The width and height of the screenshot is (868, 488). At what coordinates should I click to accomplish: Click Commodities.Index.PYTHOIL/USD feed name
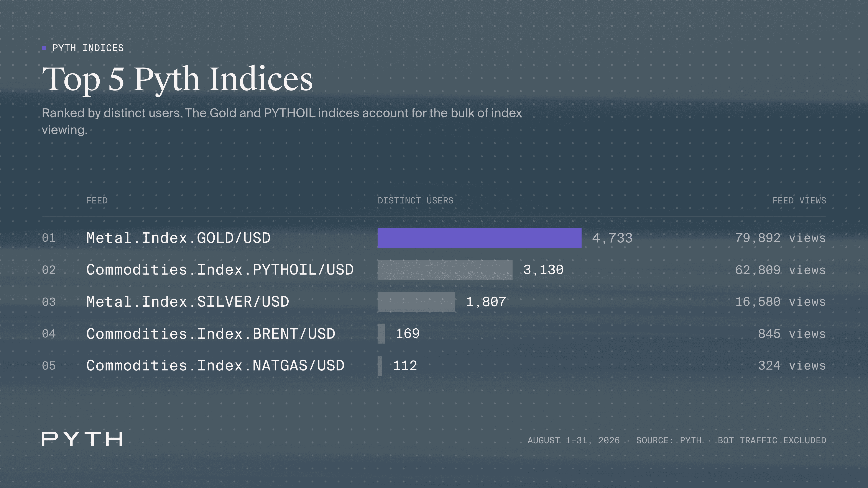click(x=220, y=270)
